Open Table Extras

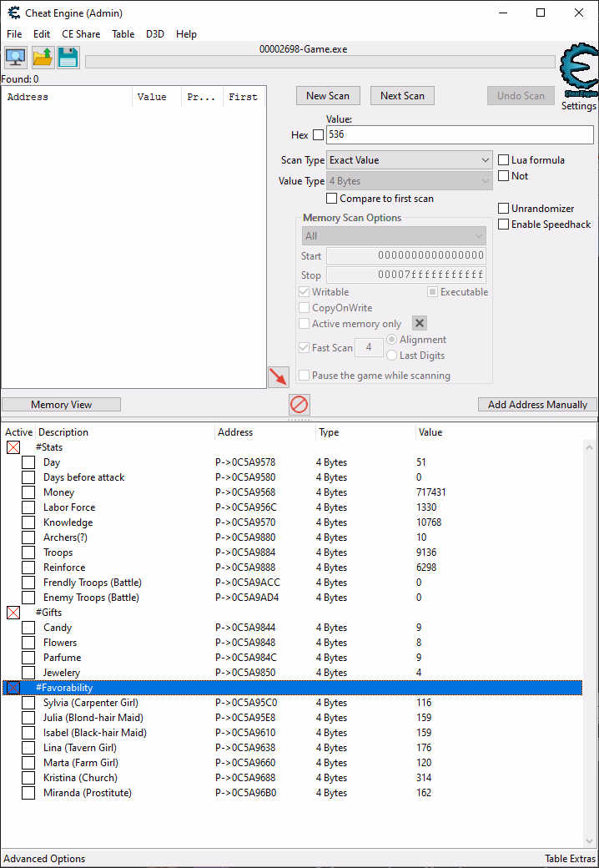click(570, 859)
